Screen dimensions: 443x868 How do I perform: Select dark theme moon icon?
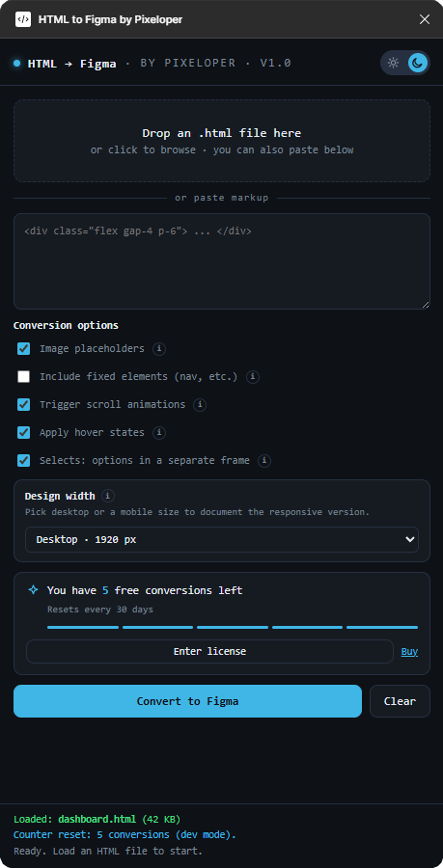pyautogui.click(x=418, y=63)
